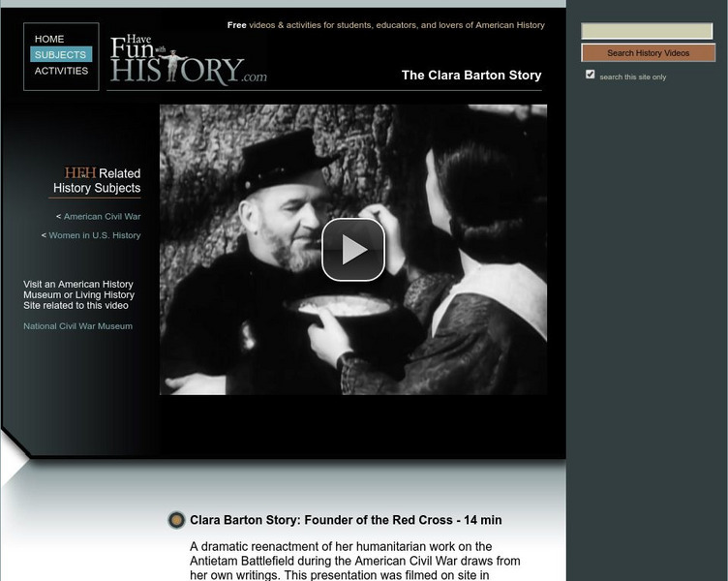The image size is (728, 581).
Task: Toggle the search this site only checkbox
Action: pyautogui.click(x=591, y=75)
